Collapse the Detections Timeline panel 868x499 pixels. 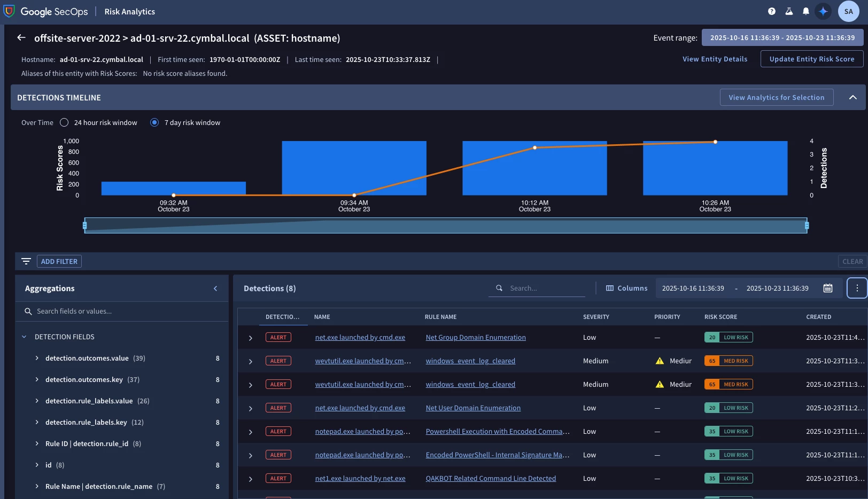point(853,97)
